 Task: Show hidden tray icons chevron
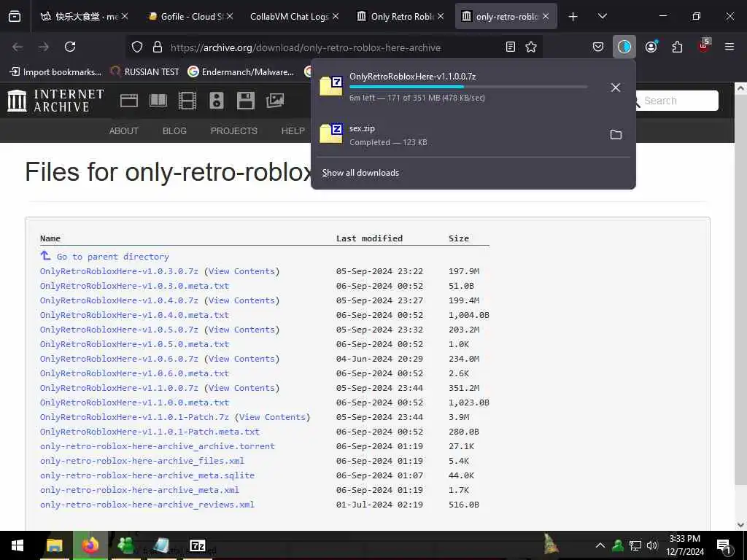point(600,545)
